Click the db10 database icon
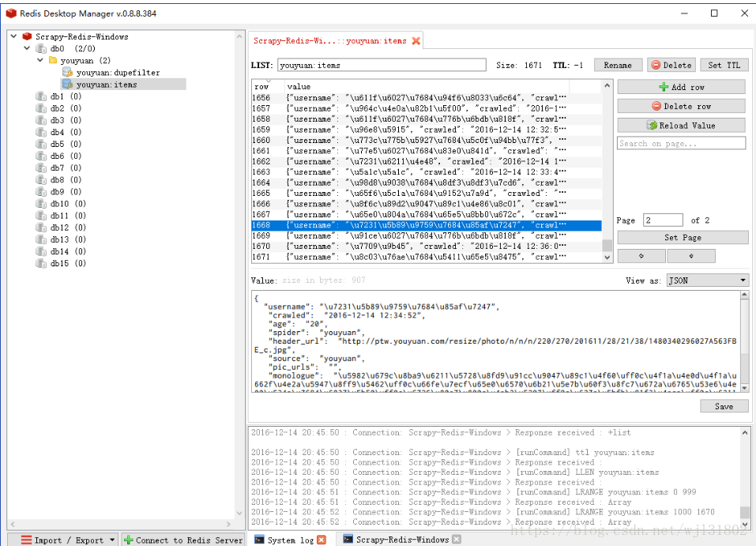Image resolution: width=756 pixels, height=546 pixels. (41, 204)
